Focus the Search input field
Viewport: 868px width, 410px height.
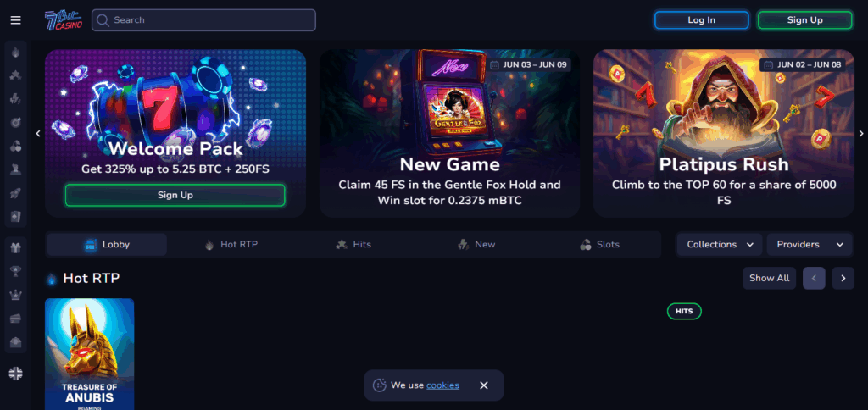203,20
